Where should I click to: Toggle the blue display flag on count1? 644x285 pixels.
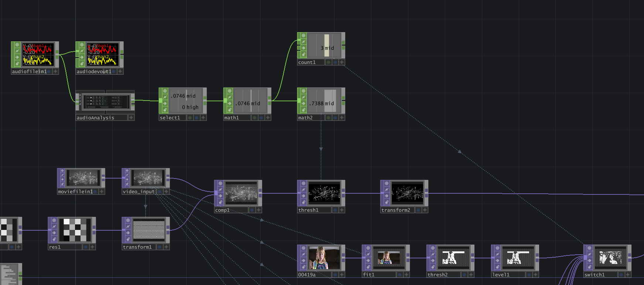tap(335, 62)
